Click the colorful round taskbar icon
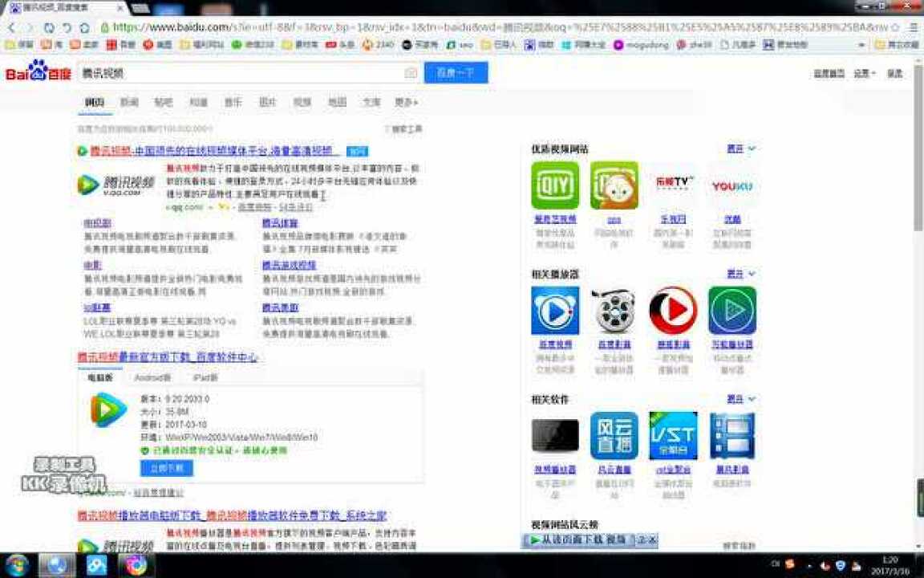The width and height of the screenshot is (924, 578). click(x=136, y=566)
